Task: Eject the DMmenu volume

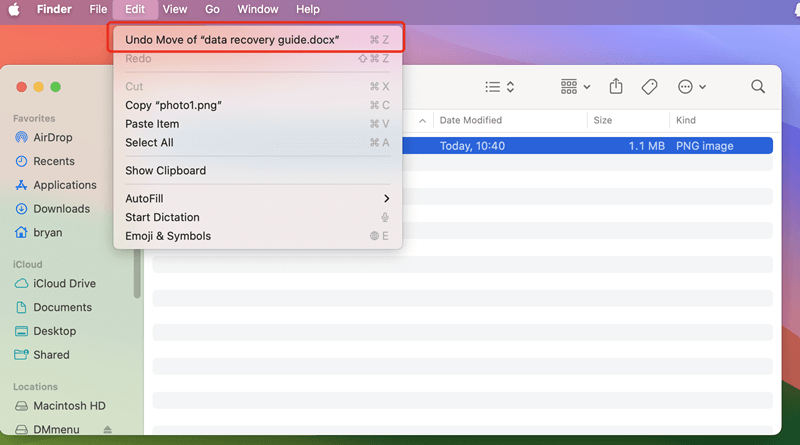Action: (x=107, y=430)
